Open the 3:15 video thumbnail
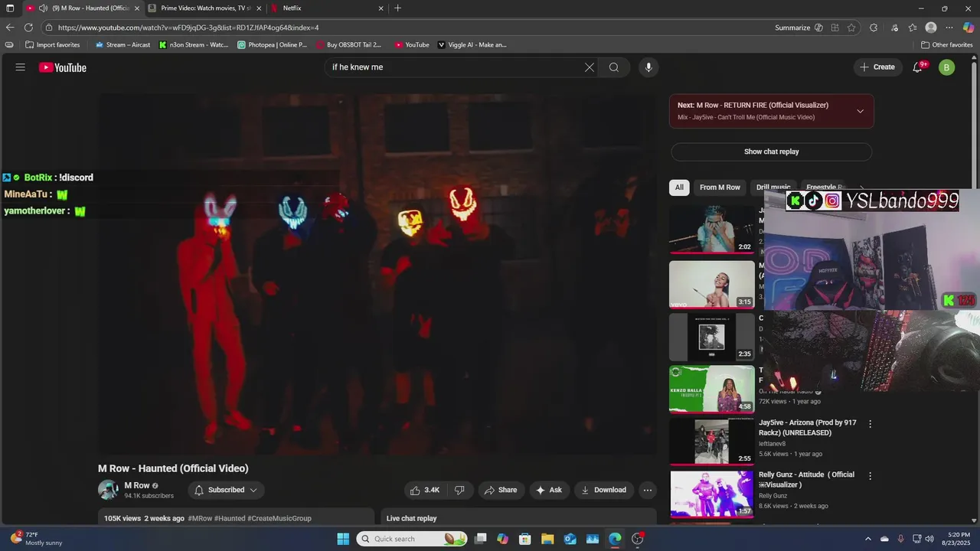 (712, 285)
